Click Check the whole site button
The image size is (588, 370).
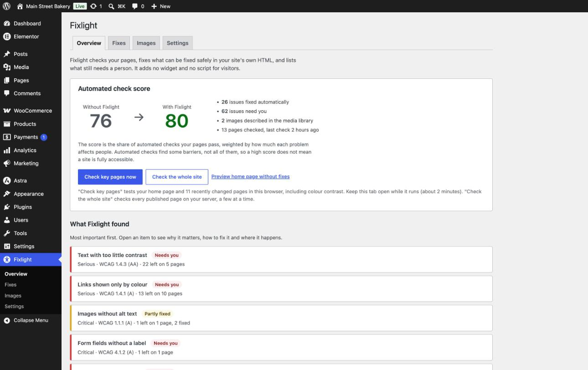pyautogui.click(x=177, y=177)
